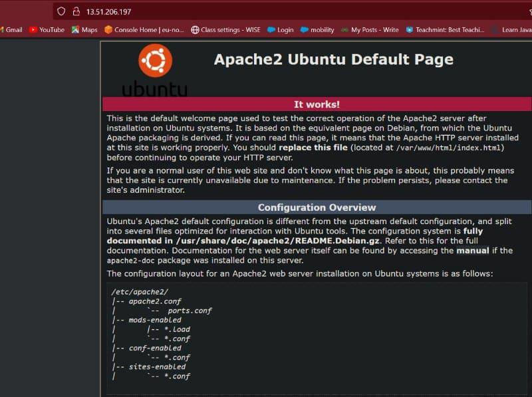Click the orange AWS cube favicon

tap(108, 30)
